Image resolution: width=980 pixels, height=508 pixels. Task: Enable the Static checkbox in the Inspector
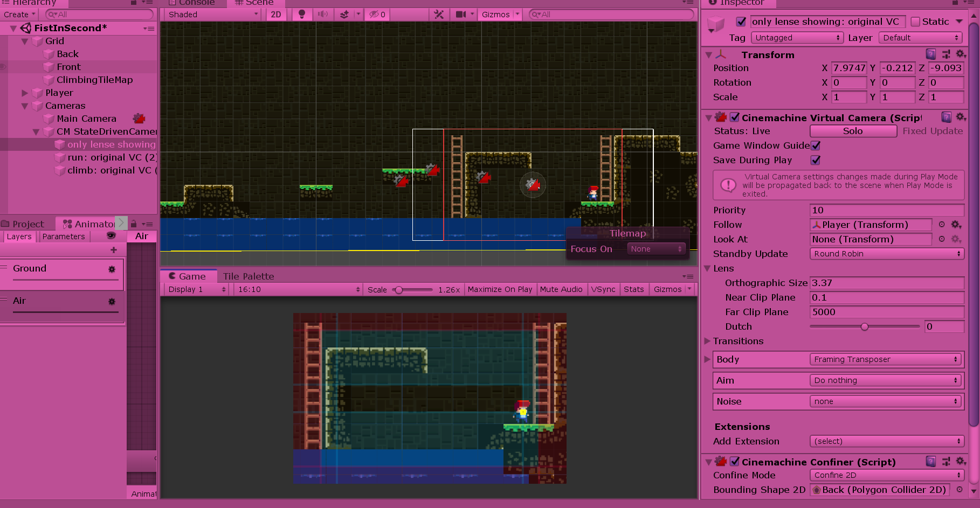pyautogui.click(x=915, y=21)
